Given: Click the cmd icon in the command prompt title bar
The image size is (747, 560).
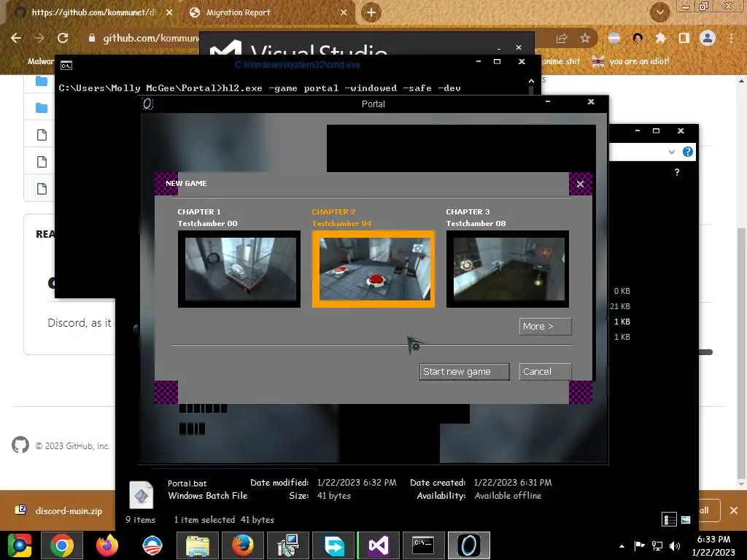Looking at the screenshot, I should 66,65.
